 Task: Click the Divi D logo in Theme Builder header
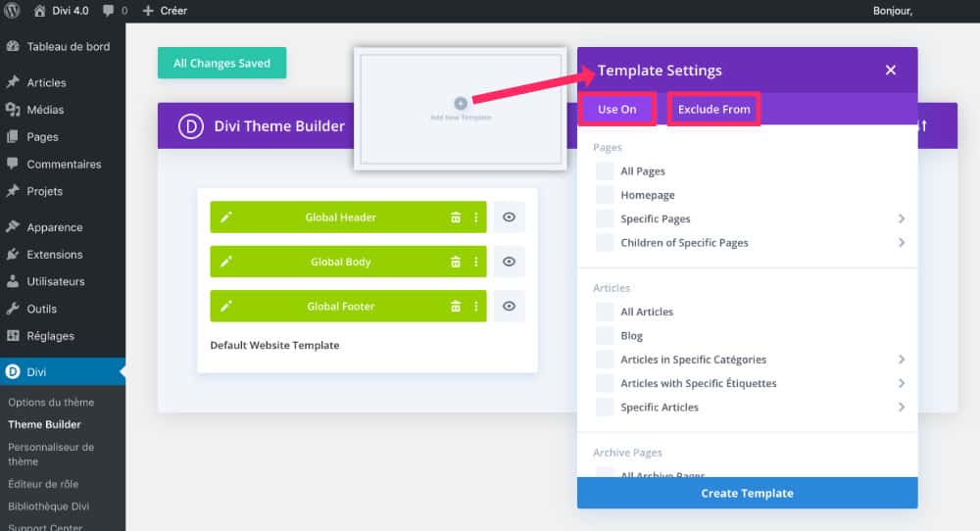coord(191,126)
